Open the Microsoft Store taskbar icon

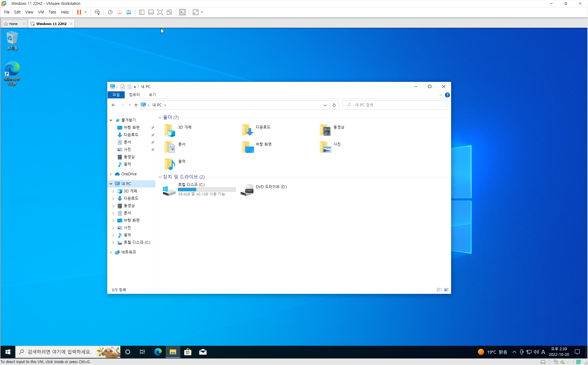pos(188,352)
